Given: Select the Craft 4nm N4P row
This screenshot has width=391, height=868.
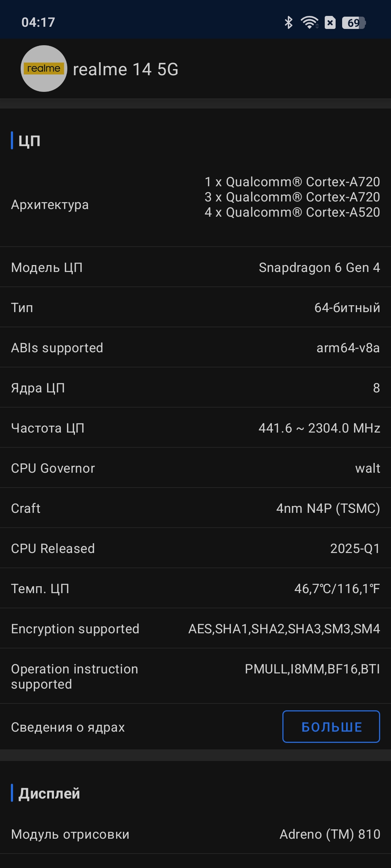Looking at the screenshot, I should click(x=195, y=508).
